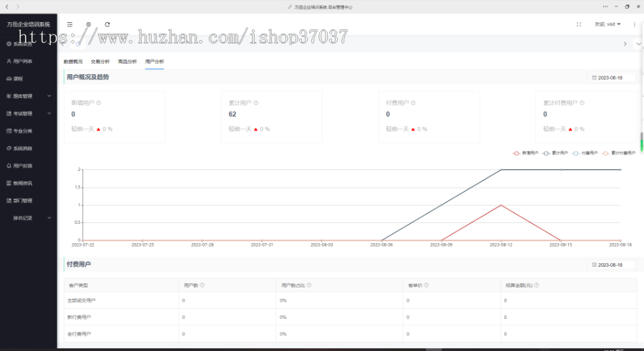Click the red line peak at 2023-08-12
This screenshot has width=644, height=351.
501,205
